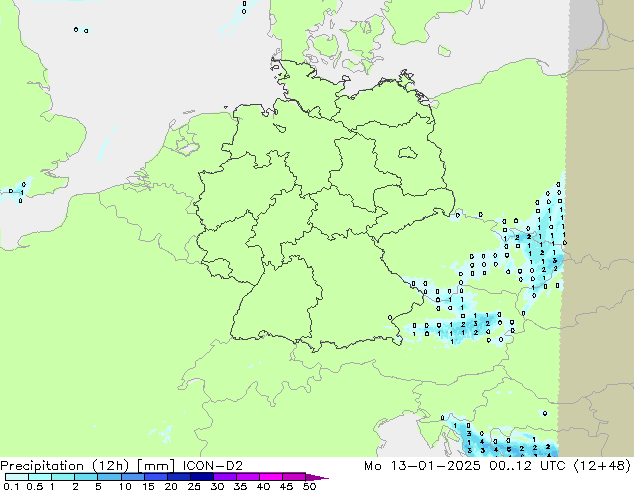
Task: Select the 5 to 10 mm blue swatch
Action: tap(110, 477)
